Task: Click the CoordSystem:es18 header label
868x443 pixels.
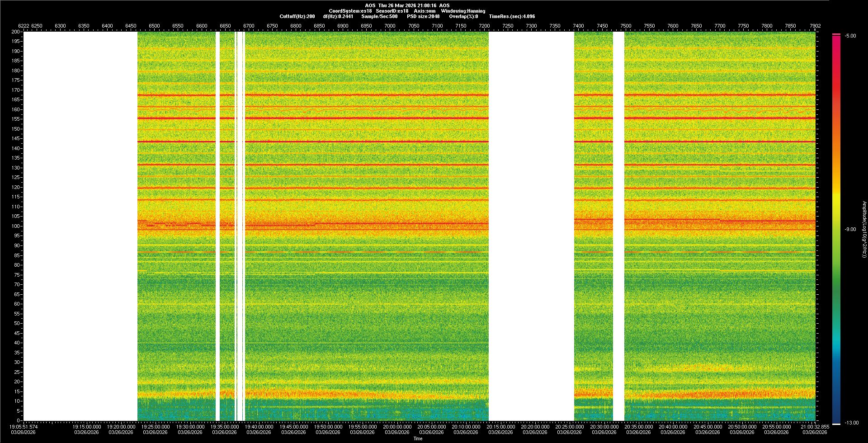Action: pos(350,11)
